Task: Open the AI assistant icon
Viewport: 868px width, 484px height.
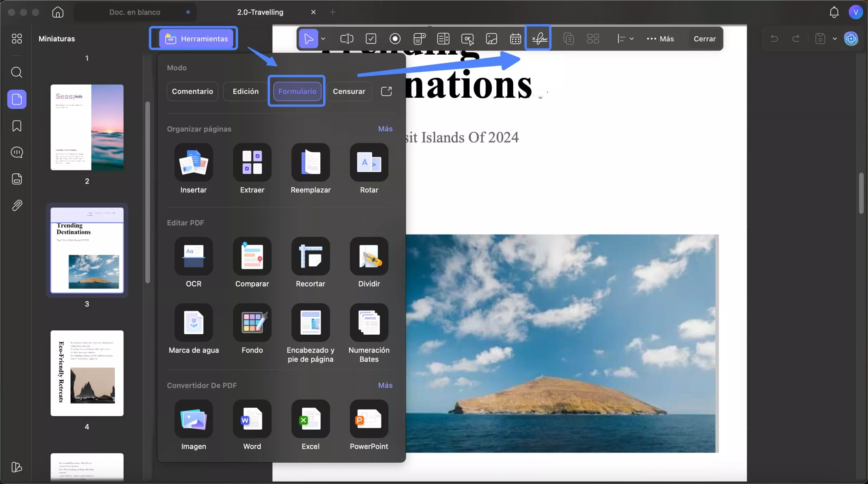Action: (851, 39)
